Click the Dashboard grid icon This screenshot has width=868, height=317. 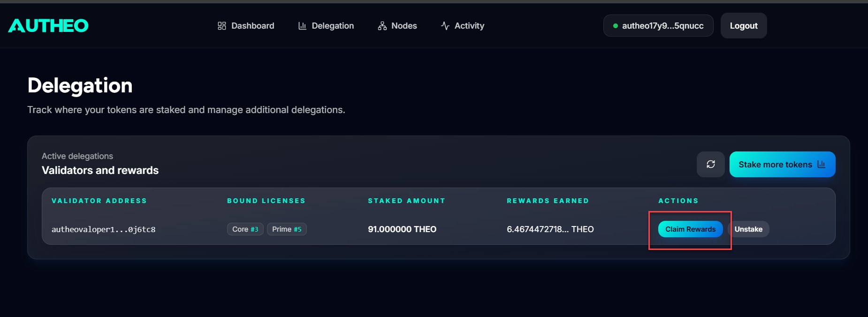[x=222, y=26]
